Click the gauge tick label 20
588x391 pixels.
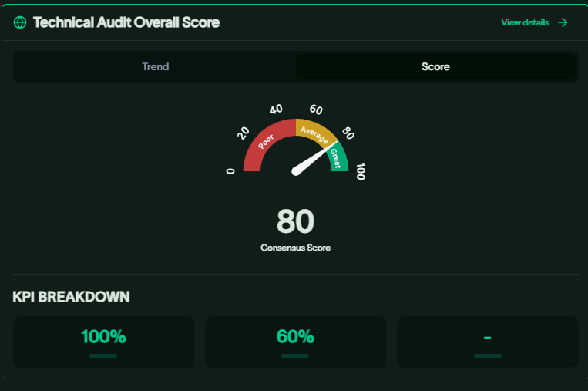(243, 133)
